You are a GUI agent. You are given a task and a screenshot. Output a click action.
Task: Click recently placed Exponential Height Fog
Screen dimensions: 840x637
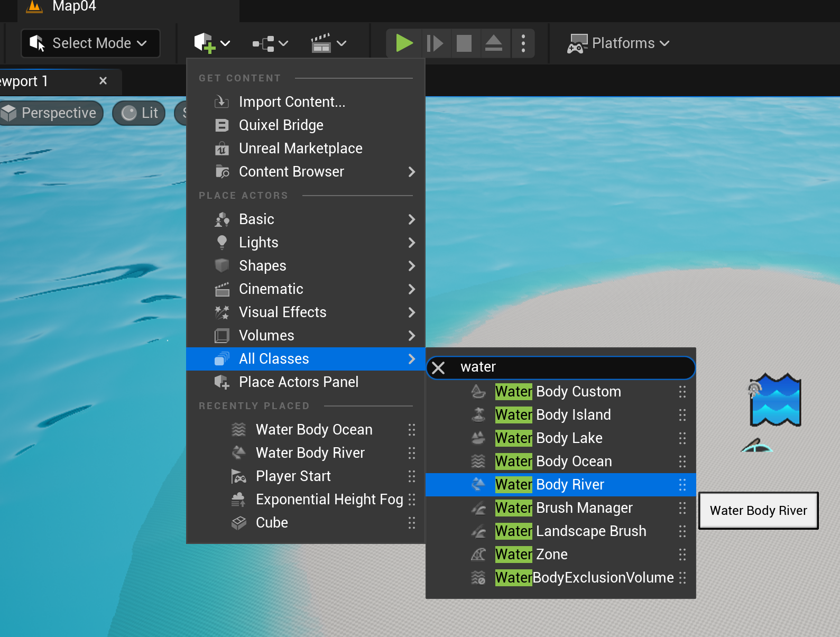306,499
